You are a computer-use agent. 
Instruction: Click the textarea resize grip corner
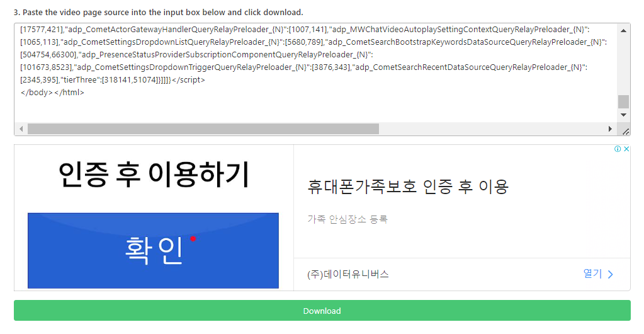pyautogui.click(x=625, y=132)
